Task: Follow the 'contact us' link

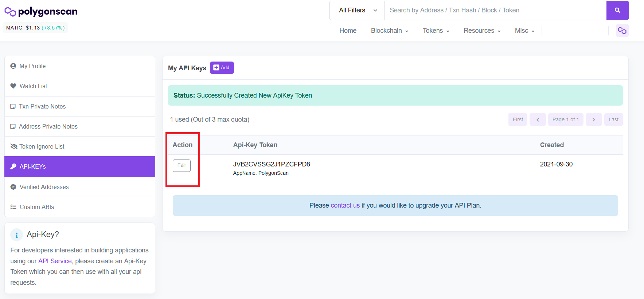Action: 345,205
